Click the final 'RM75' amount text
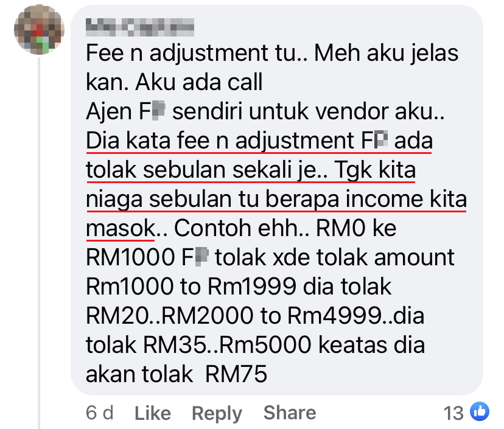Screen dimensions: 504x429 click(x=236, y=374)
